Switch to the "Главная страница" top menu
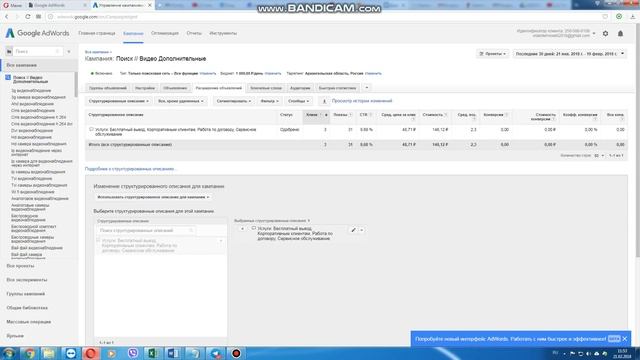 click(97, 33)
